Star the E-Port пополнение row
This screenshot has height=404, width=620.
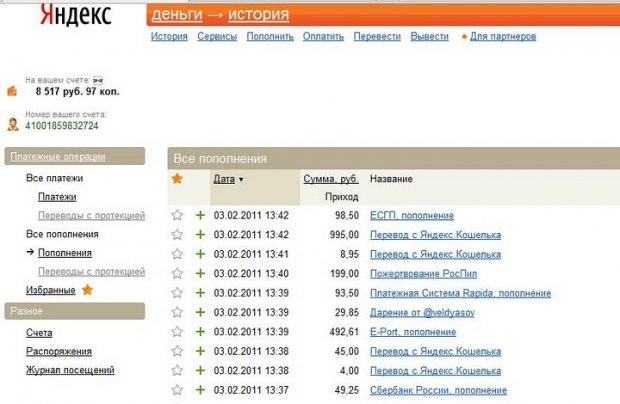pos(177,331)
